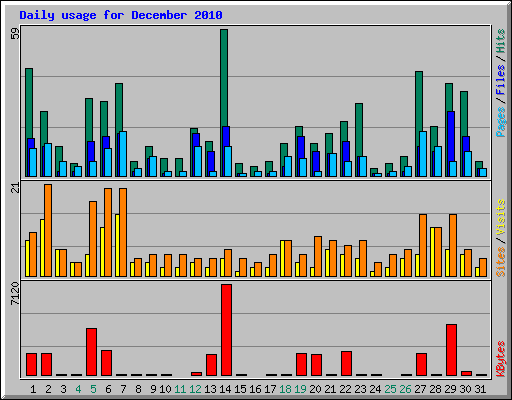
Task: Click day label "22" on the x-axis
Action: point(345,389)
